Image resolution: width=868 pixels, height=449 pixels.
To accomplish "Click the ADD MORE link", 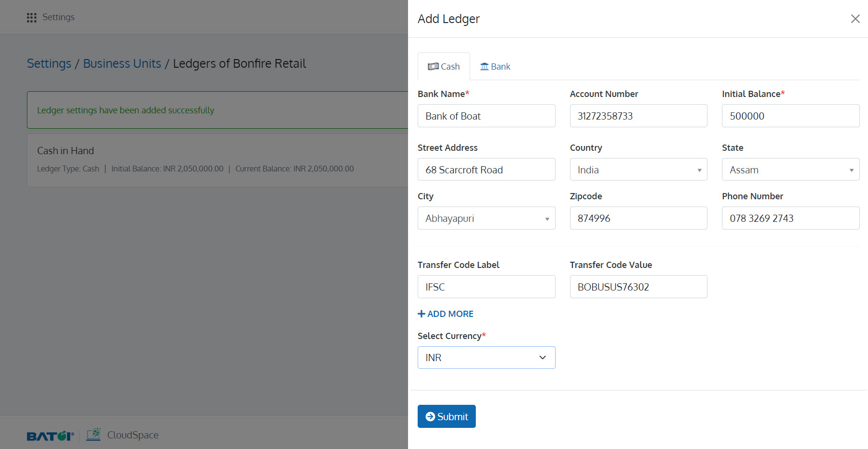I will pyautogui.click(x=446, y=314).
